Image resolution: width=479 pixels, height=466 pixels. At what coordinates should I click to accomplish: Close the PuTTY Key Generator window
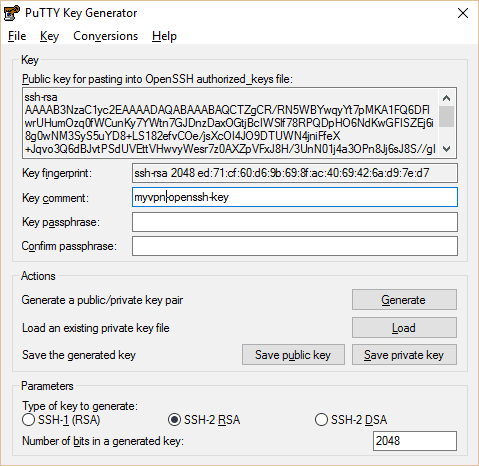[x=463, y=13]
